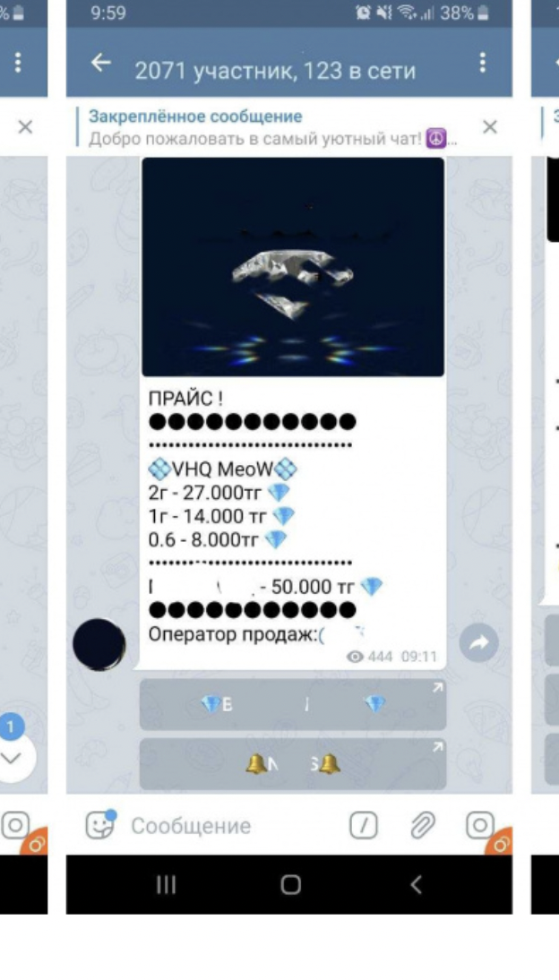
Task: Tap the inline button with diamond emojis
Action: coord(293,705)
